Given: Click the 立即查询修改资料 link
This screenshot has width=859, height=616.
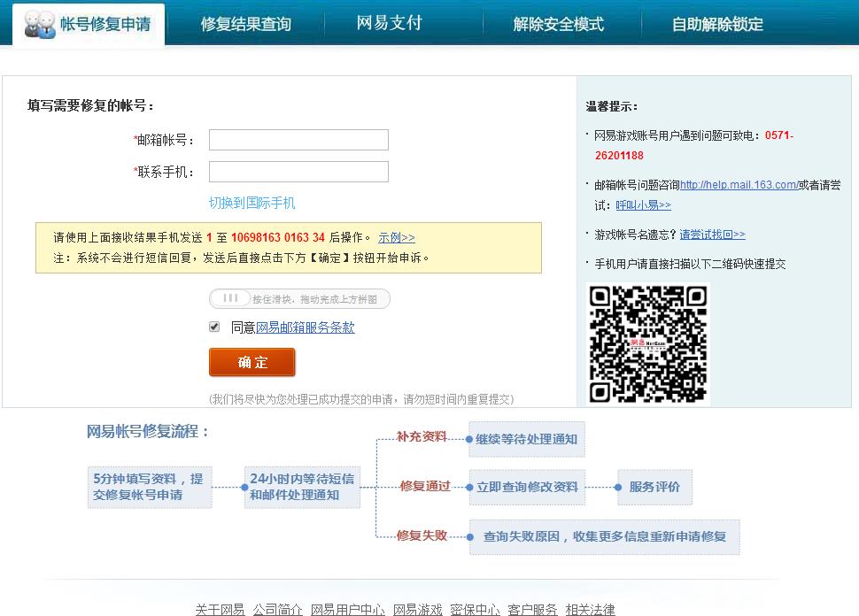Looking at the screenshot, I should 526,487.
